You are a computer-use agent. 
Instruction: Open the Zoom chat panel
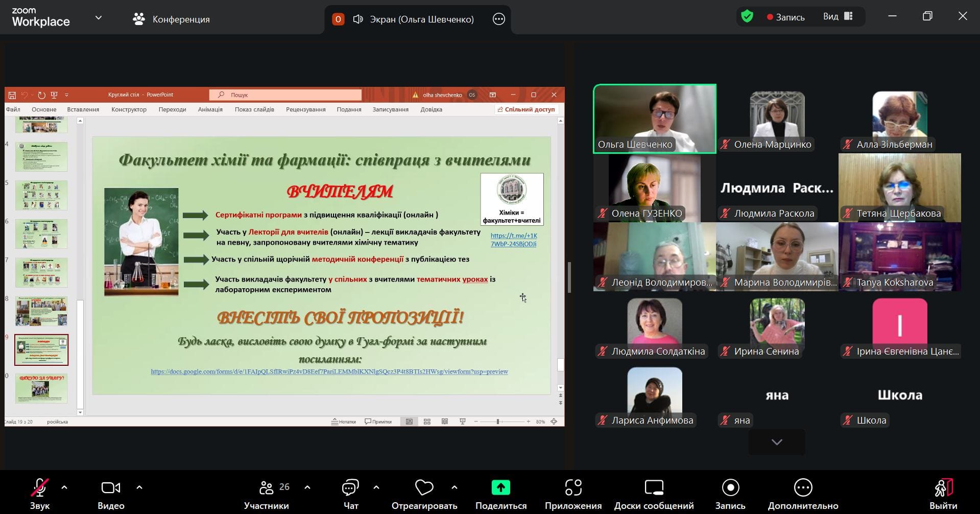pos(350,494)
